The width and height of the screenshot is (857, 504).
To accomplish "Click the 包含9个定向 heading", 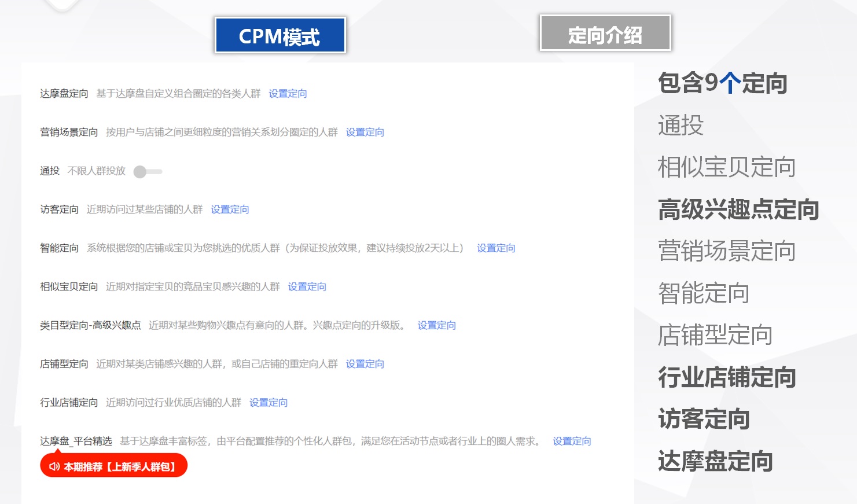I will [x=723, y=83].
